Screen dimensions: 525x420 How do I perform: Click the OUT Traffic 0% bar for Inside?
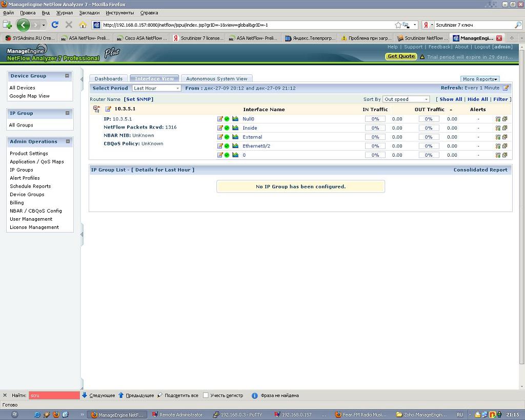pyautogui.click(x=429, y=128)
